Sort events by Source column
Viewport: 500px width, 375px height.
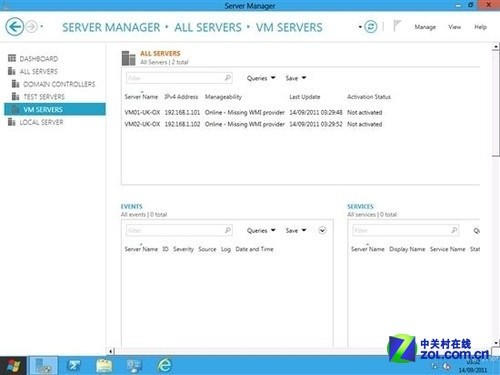pos(207,249)
